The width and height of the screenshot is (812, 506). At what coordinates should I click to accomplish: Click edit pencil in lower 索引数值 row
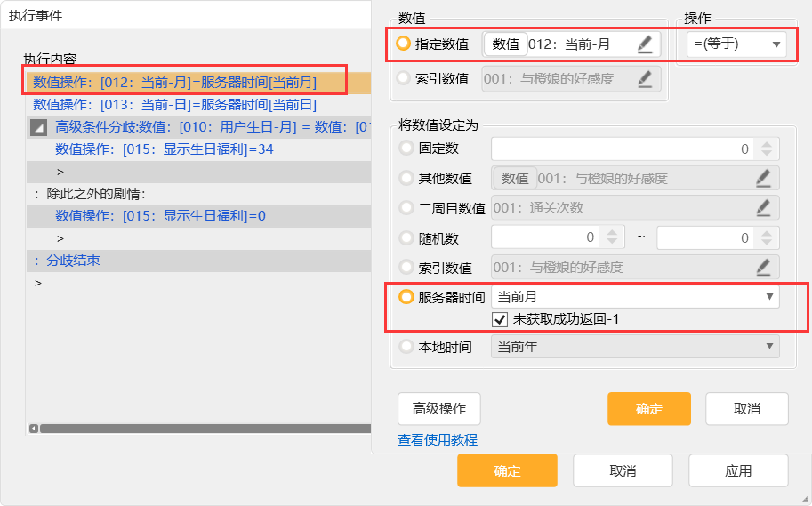point(763,267)
